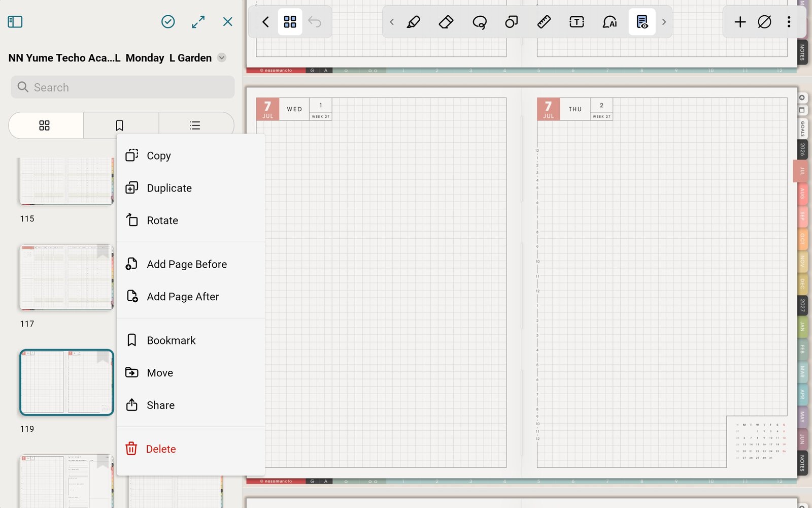Expand thumbnails panel to full screen
The image size is (812, 508).
[198, 22]
